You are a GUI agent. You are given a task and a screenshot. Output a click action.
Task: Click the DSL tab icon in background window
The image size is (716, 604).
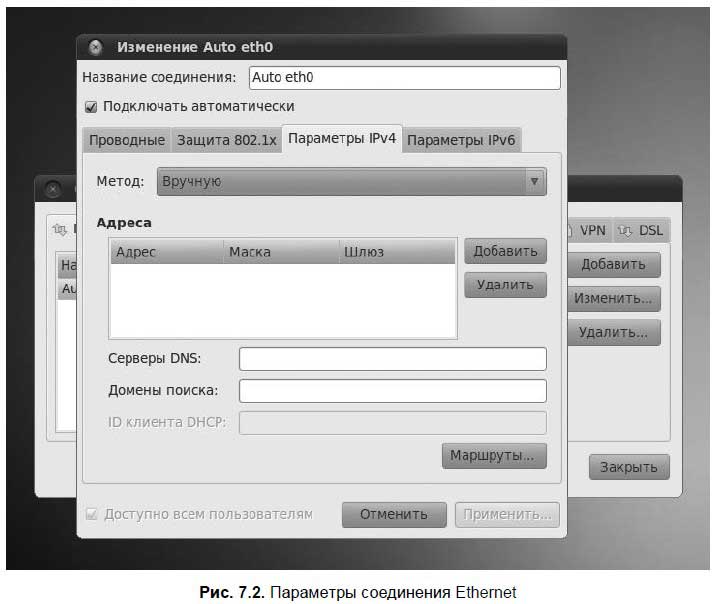(x=625, y=231)
